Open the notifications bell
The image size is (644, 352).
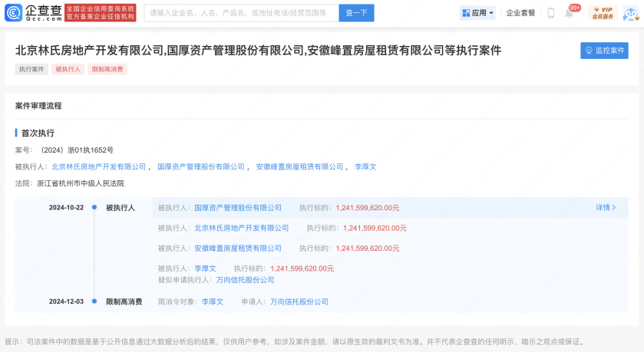pyautogui.click(x=569, y=13)
